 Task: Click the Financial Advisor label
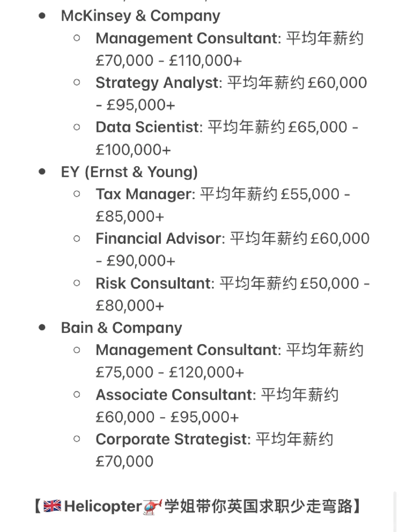tap(160, 239)
